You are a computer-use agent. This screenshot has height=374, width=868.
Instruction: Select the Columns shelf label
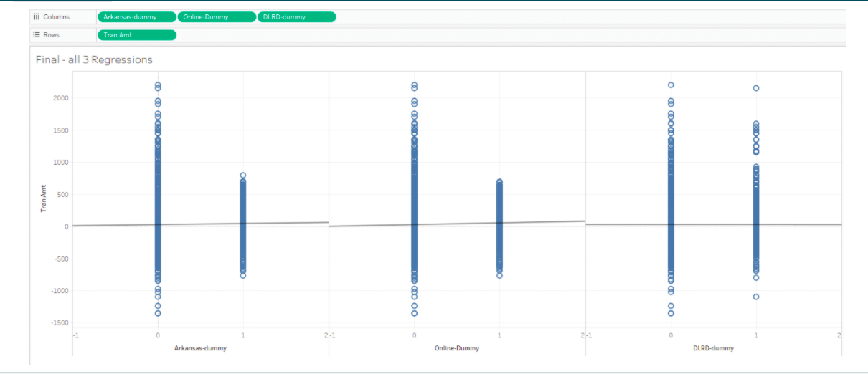click(57, 16)
